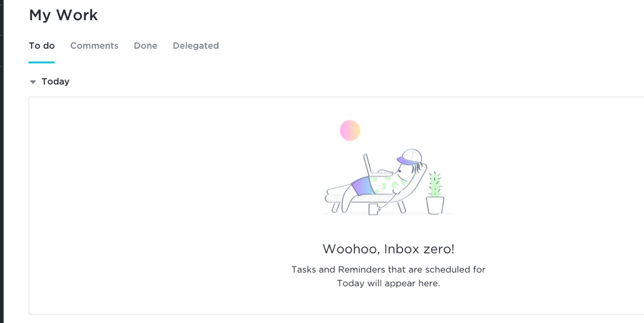This screenshot has height=323, width=644.
Task: Click the My Work page heading
Action: tap(63, 15)
